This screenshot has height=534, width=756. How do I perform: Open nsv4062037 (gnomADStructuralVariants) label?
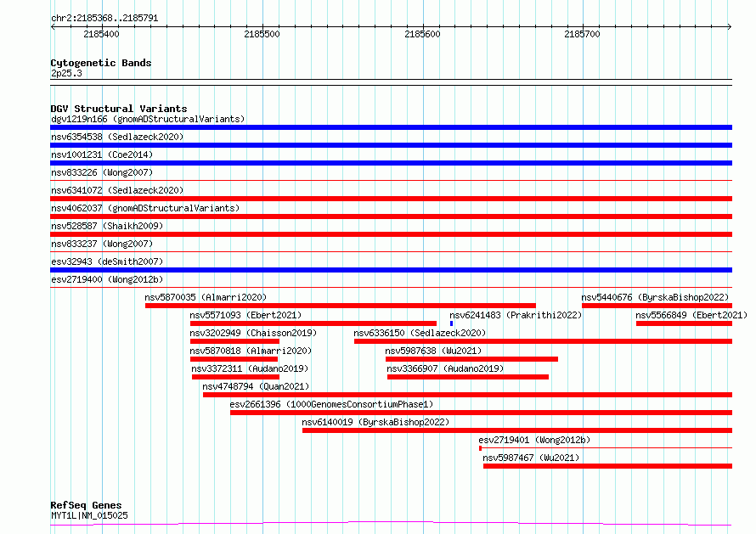(x=145, y=208)
